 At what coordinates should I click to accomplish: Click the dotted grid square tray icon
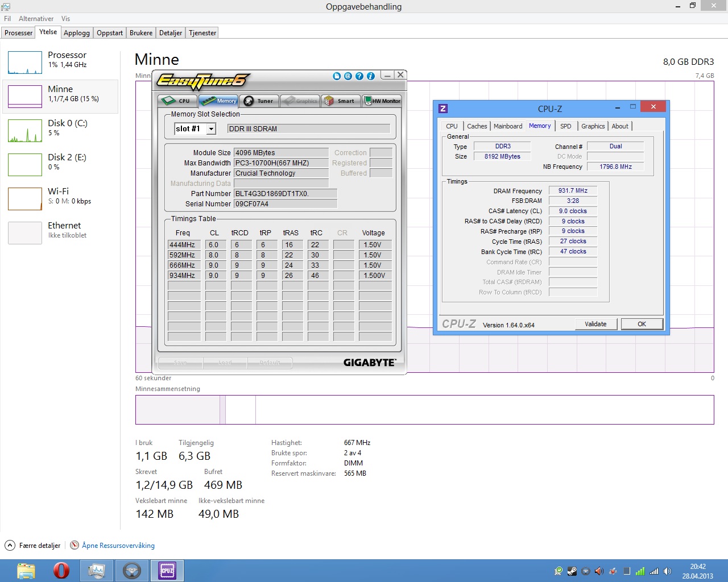(627, 571)
